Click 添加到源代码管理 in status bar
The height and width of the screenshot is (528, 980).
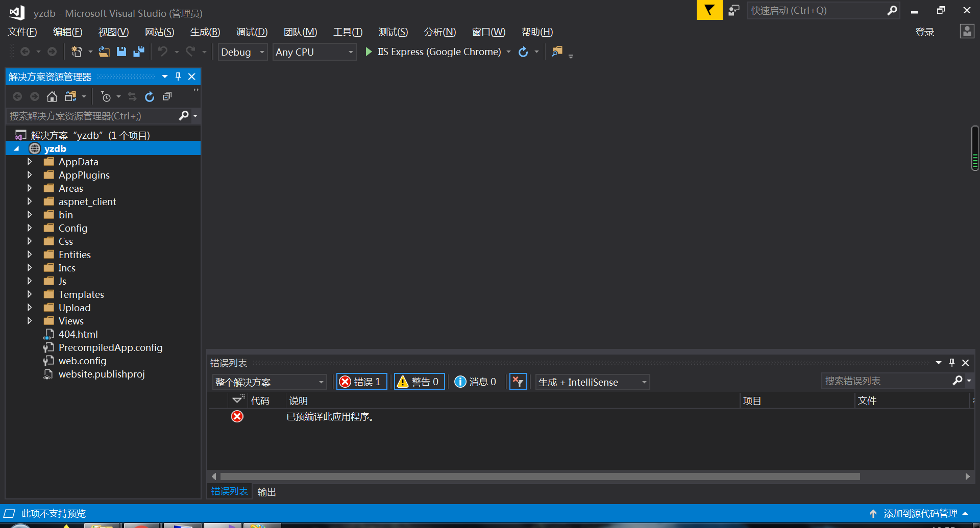tap(920, 514)
